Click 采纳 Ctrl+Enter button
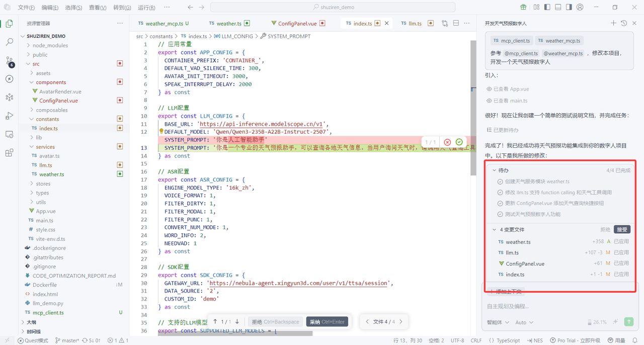Image resolution: width=644 pixels, height=345 pixels. [327, 322]
